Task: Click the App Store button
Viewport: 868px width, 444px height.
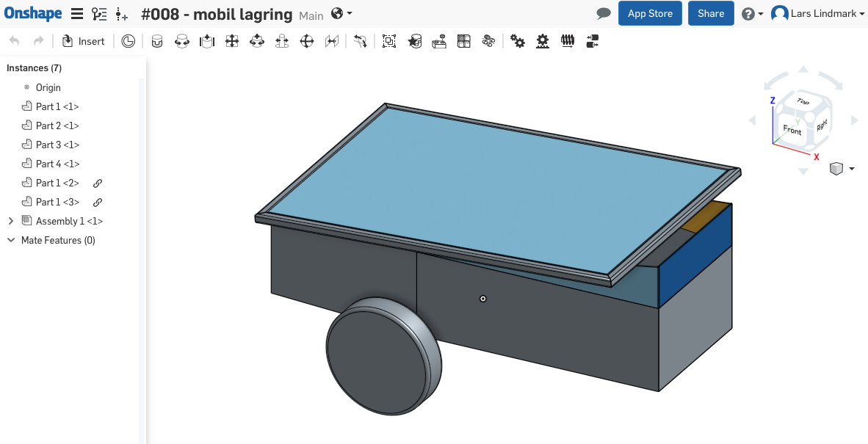Action: [650, 14]
